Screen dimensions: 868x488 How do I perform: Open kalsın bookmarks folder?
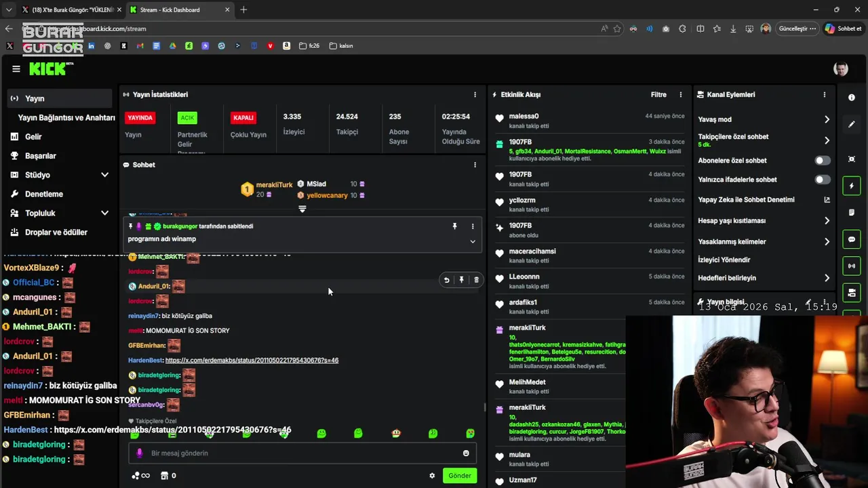tap(341, 46)
